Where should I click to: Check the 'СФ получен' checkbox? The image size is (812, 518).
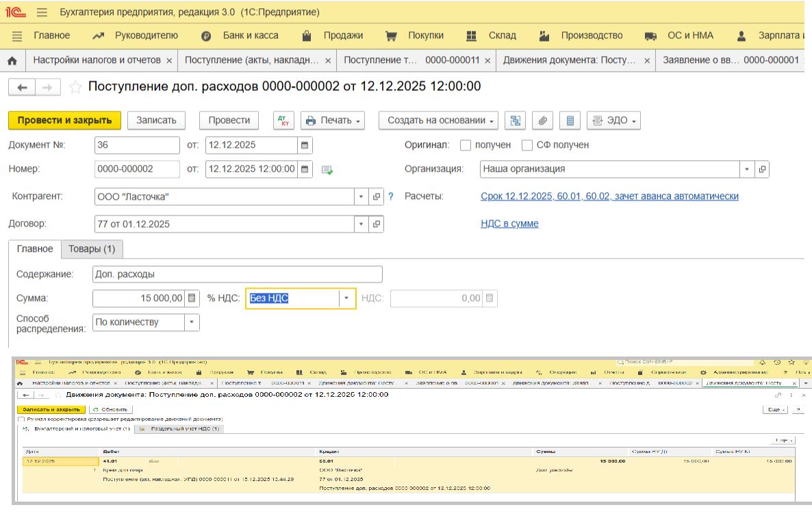pyautogui.click(x=527, y=145)
